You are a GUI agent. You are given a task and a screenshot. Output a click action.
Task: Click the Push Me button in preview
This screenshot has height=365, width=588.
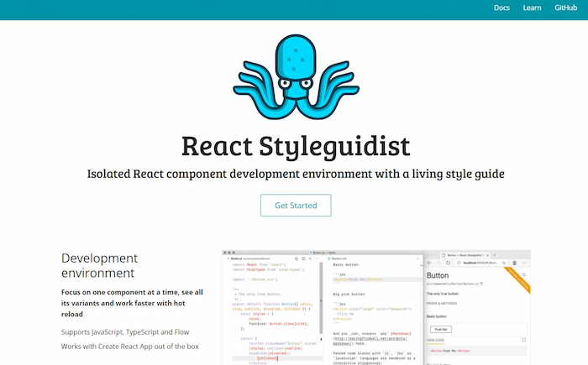coord(441,330)
